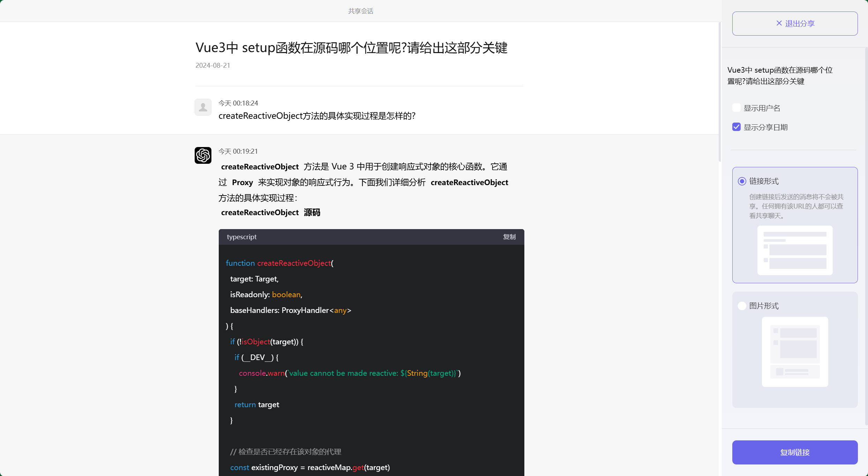The image size is (868, 476).
Task: Click the typescript language label
Action: point(241,237)
